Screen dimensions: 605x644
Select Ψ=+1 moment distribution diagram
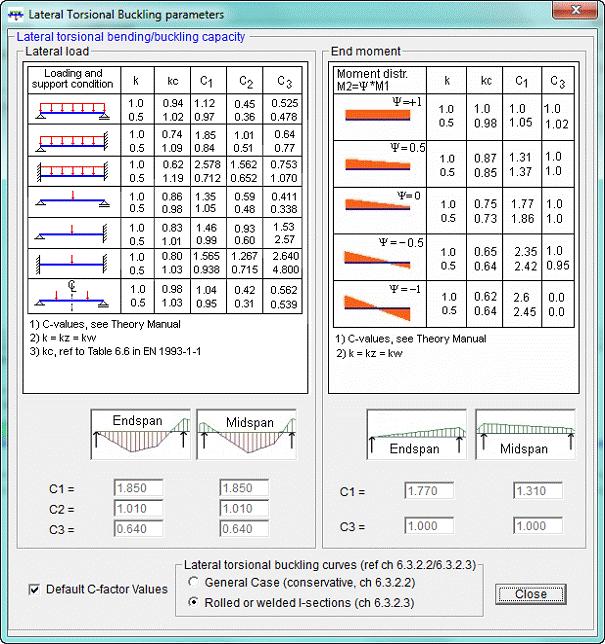pos(377,115)
